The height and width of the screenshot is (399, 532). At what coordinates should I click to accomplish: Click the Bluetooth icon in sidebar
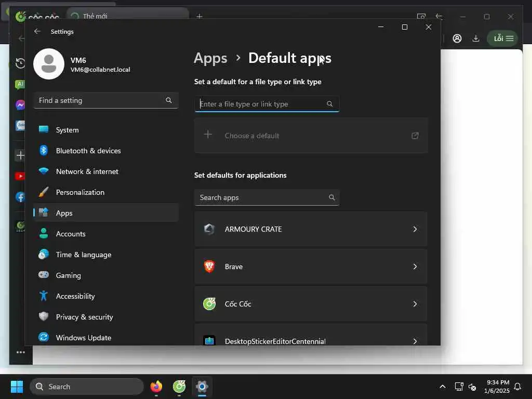[x=44, y=150]
